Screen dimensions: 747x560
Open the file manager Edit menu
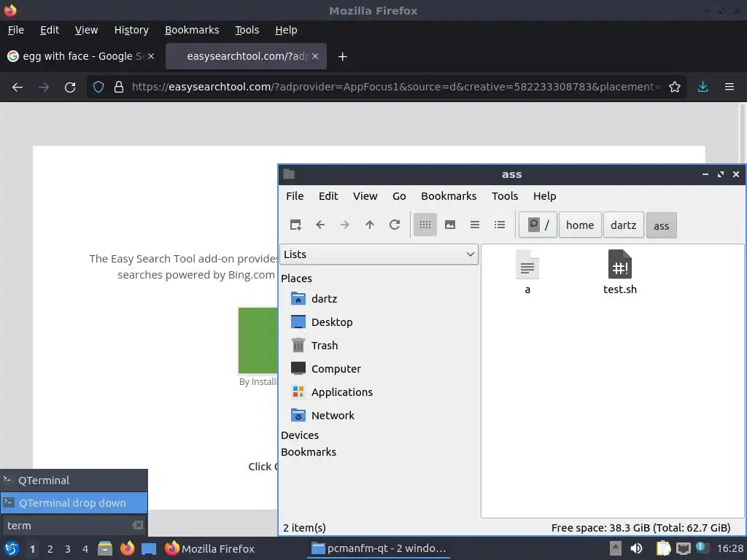pos(328,196)
